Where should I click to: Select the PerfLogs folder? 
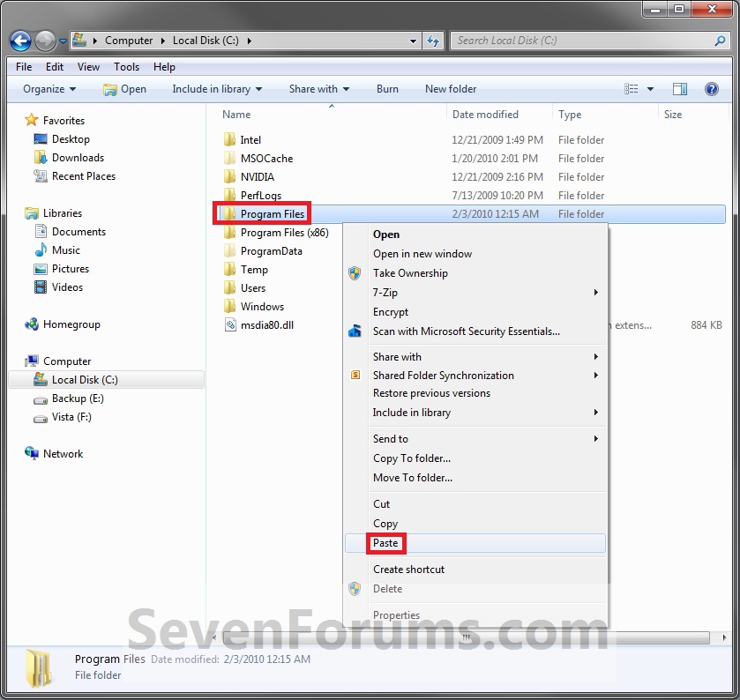pyautogui.click(x=260, y=196)
